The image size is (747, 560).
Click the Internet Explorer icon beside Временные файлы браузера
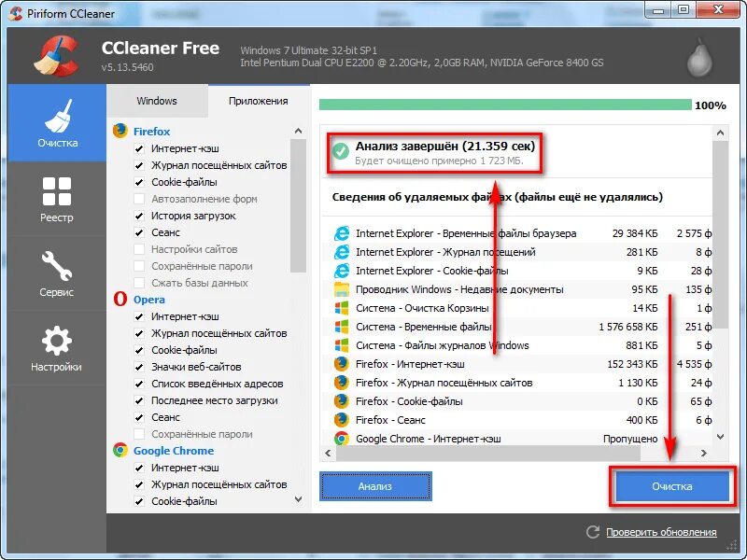click(x=341, y=233)
